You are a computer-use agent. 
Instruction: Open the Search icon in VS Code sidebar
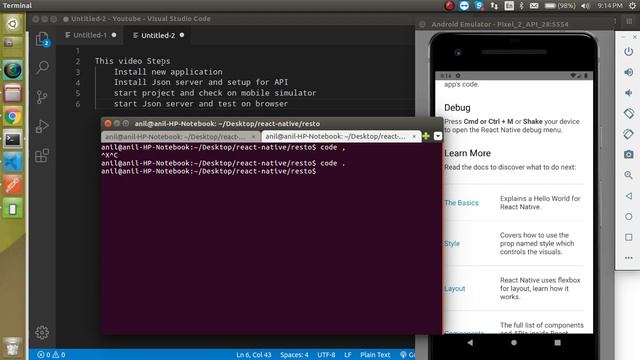pos(42,67)
